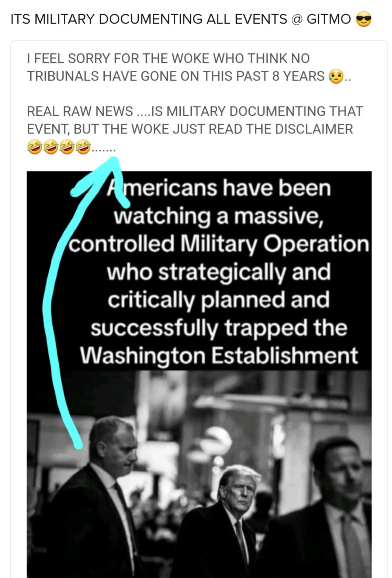Select the headline ITS MILITARY DOCUMENTING ALL EVENTS

[149, 19]
